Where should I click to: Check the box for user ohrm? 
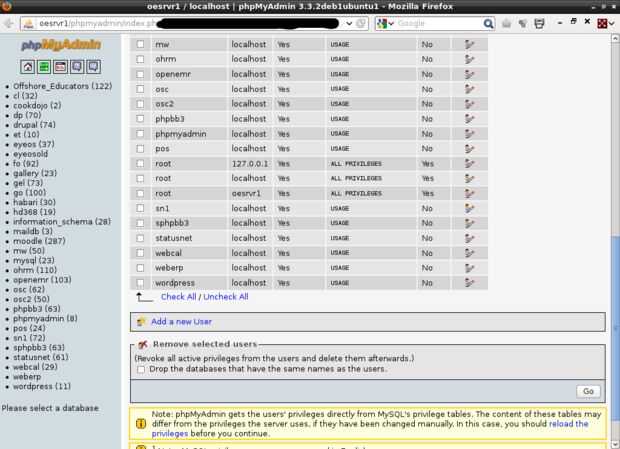[x=140, y=59]
